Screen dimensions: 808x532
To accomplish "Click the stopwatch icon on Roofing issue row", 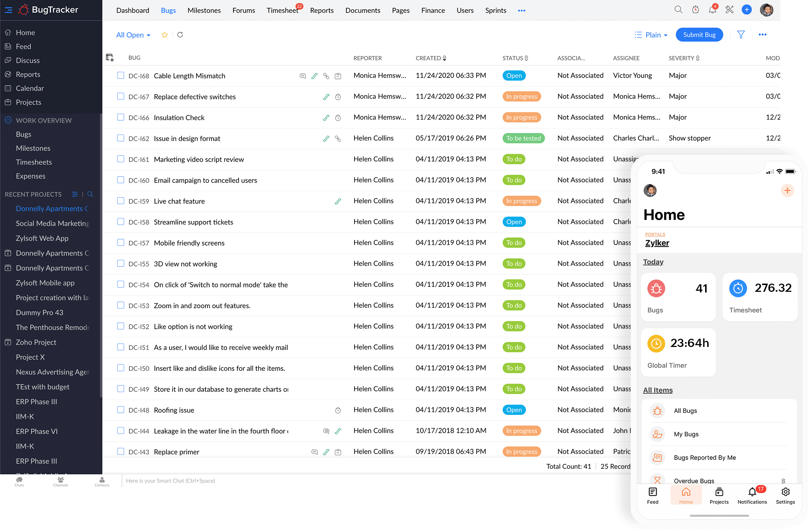I will (338, 410).
